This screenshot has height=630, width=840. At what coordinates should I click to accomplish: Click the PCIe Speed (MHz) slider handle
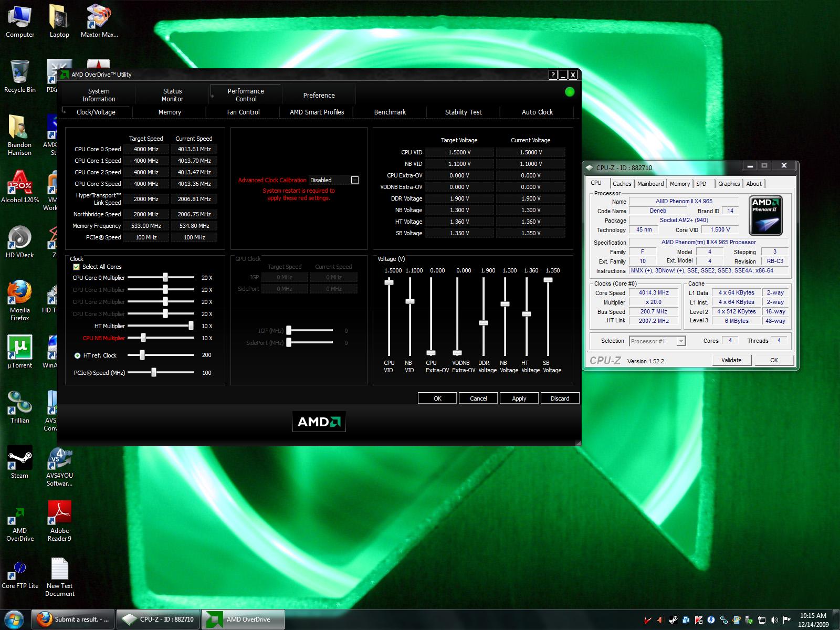coord(154,372)
